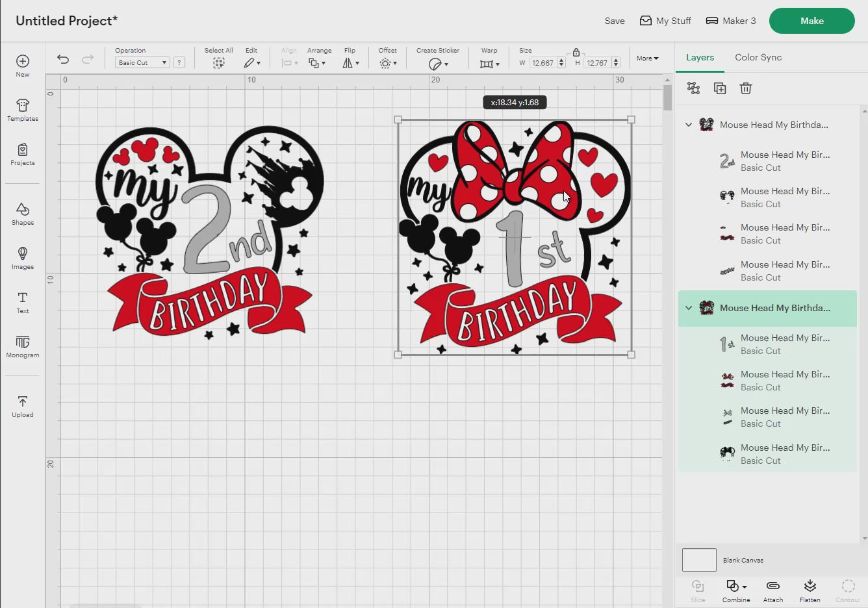
Task: Click the Blank Canvas color swatch
Action: pos(699,560)
